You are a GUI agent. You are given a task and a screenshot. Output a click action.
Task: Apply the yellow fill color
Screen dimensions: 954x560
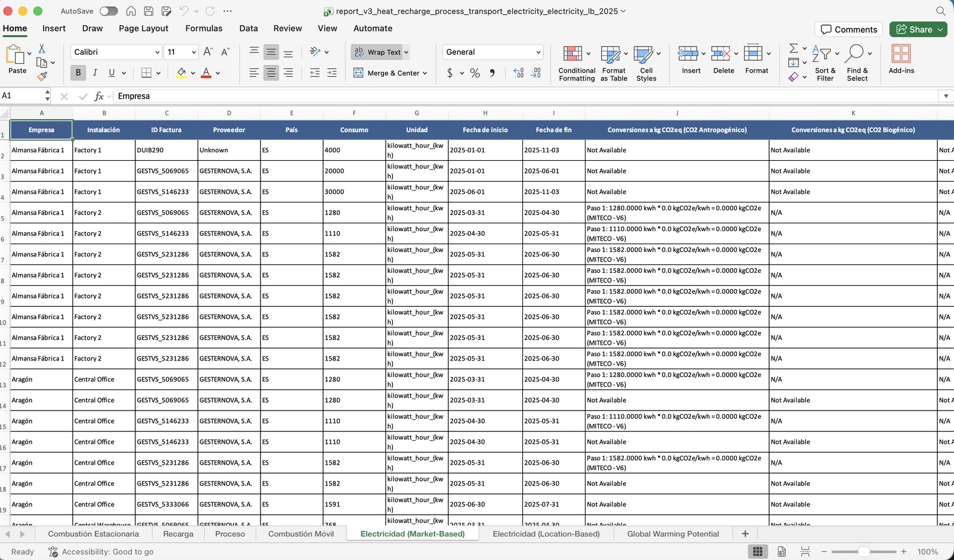181,73
